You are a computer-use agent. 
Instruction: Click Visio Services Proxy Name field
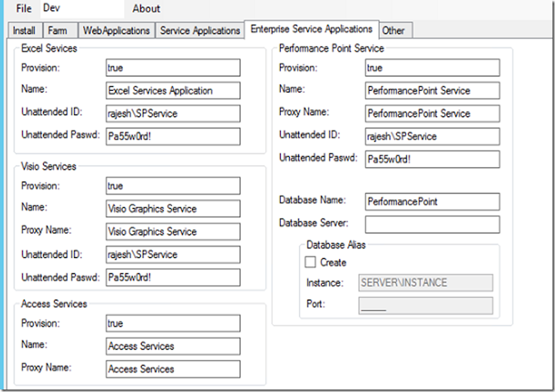[173, 232]
